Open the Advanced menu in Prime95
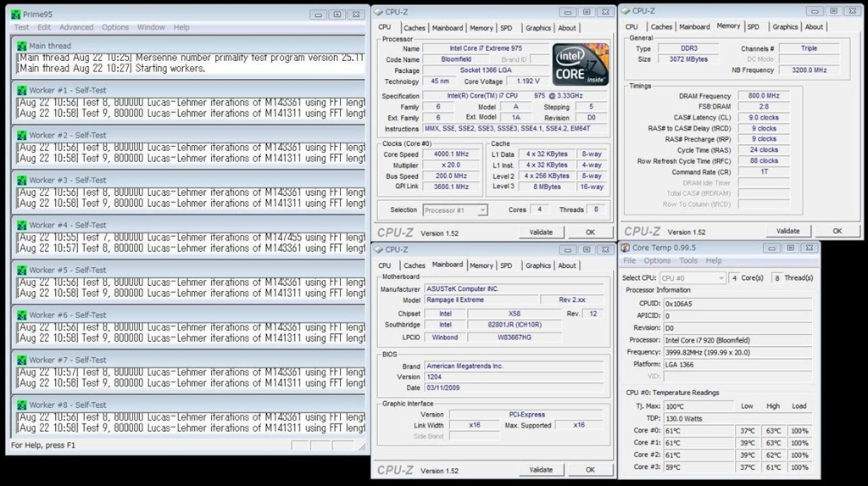Image resolution: width=868 pixels, height=486 pixels. tap(76, 27)
